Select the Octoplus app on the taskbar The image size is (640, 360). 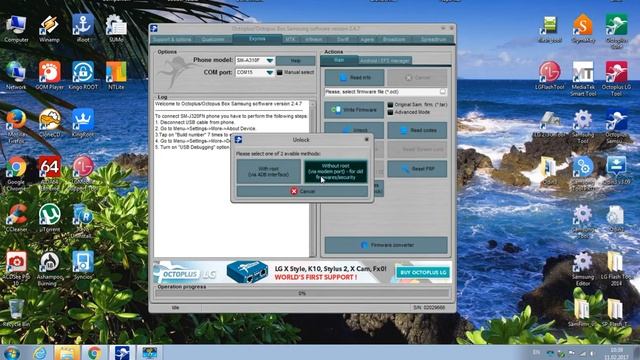coord(122,353)
